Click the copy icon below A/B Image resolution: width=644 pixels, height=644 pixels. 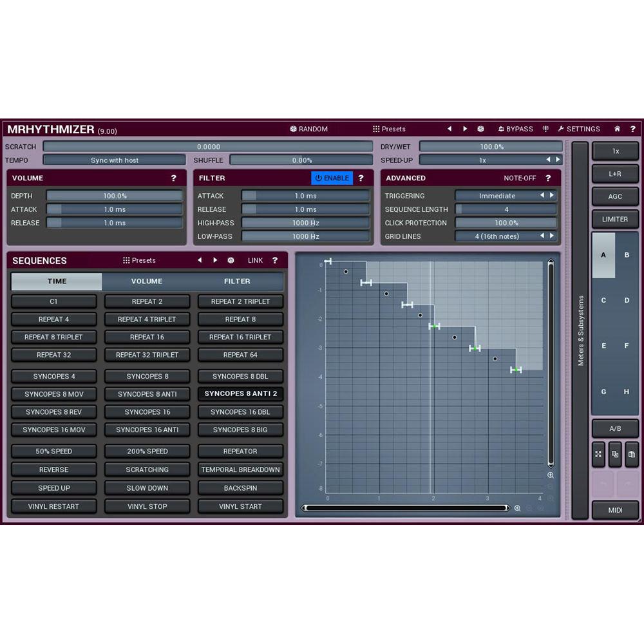tap(615, 455)
